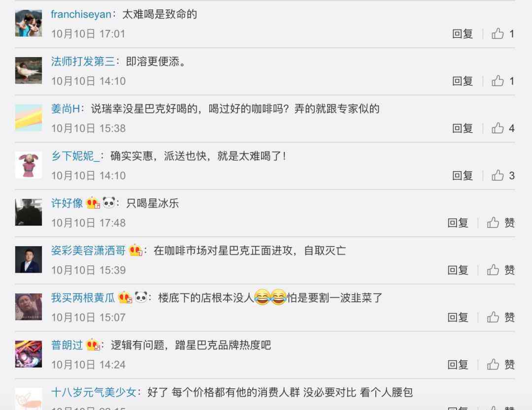Open franchiseyan's user profile link

[81, 14]
